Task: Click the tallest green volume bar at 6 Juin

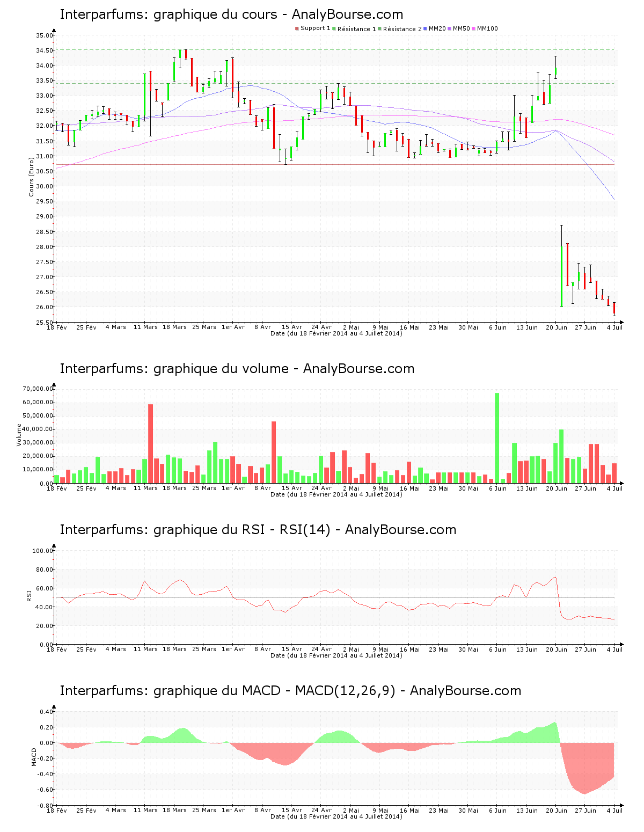Action: pos(497,438)
